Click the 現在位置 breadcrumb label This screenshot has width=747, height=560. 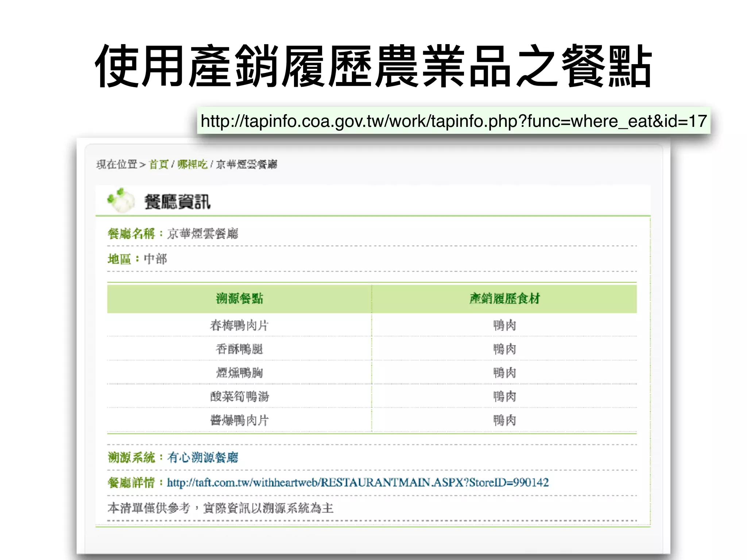[x=117, y=164]
